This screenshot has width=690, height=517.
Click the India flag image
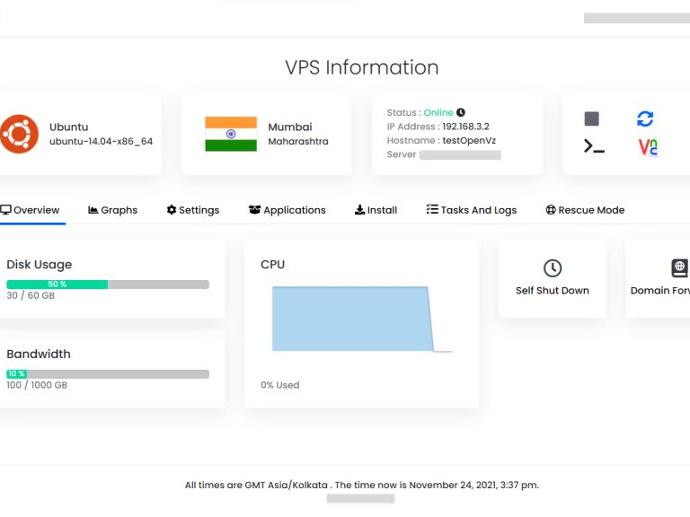[231, 134]
